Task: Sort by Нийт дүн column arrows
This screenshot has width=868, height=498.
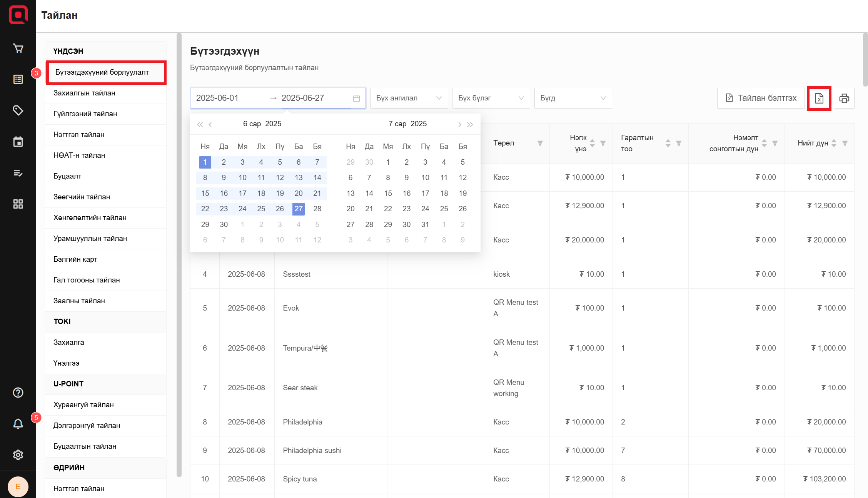Action: (834, 143)
